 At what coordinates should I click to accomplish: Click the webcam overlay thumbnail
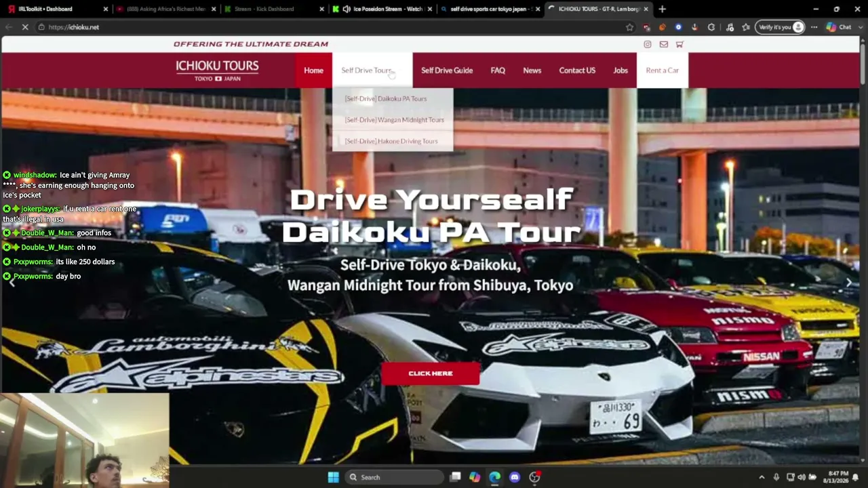[85, 441]
